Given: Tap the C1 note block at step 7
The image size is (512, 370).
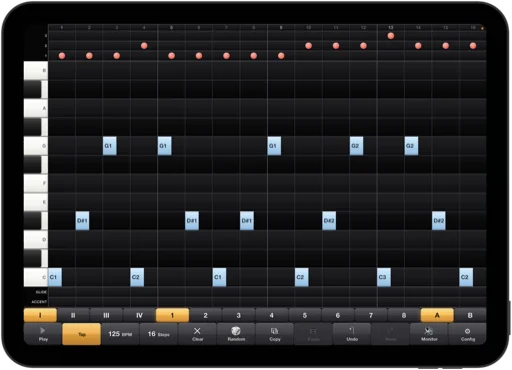Looking at the screenshot, I should click(219, 277).
